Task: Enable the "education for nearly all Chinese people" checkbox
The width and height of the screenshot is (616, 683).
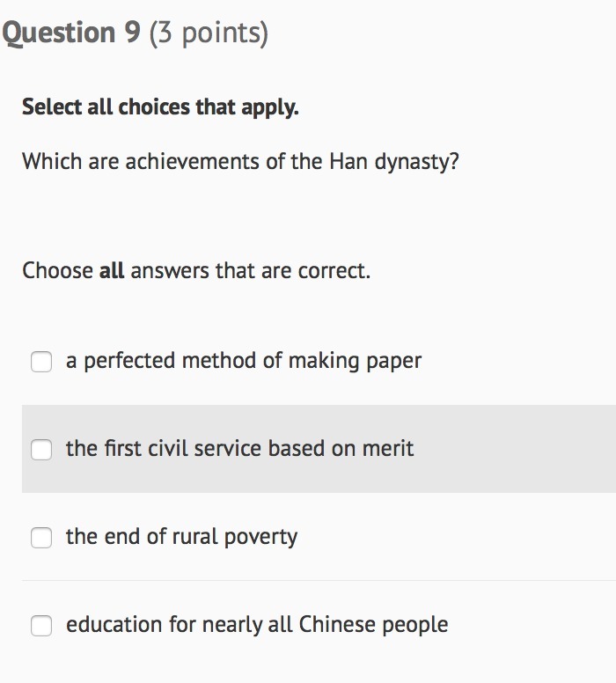Action: 41,626
